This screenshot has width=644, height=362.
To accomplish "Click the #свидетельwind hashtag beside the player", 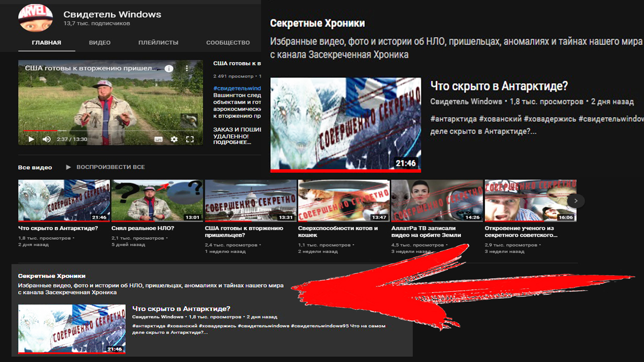I will click(x=237, y=88).
